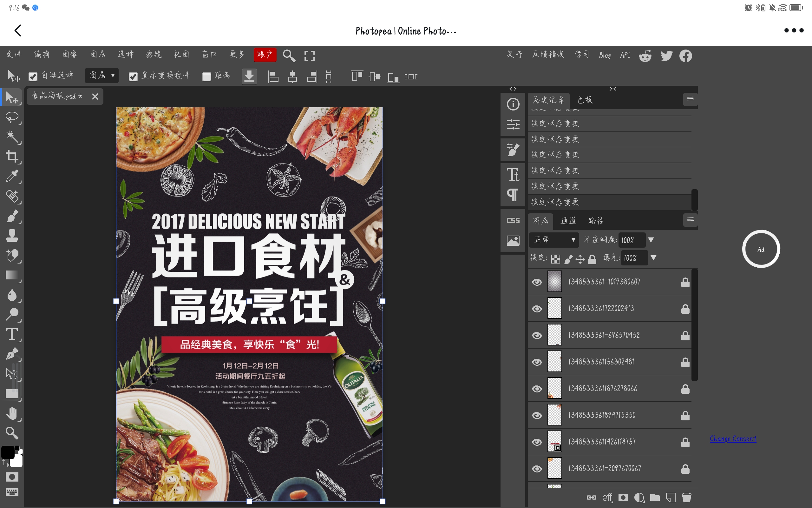This screenshot has width=812, height=508.
Task: Delete layer with trash icon
Action: point(686,498)
